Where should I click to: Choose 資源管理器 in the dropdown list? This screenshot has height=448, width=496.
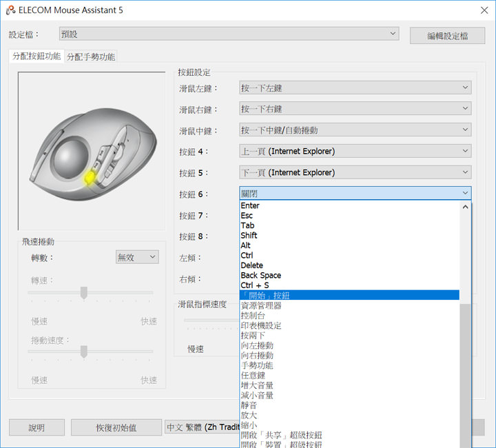point(349,305)
